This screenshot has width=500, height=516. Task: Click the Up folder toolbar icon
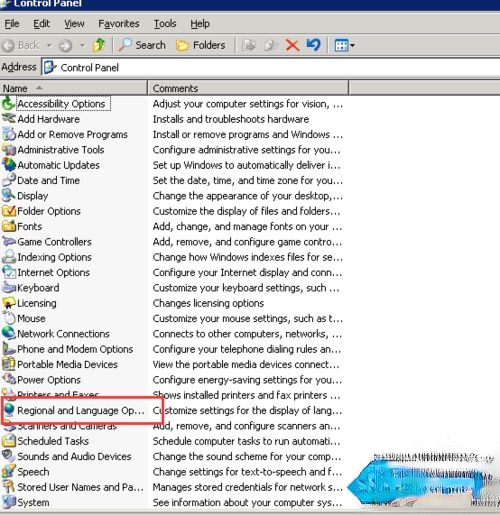[99, 45]
